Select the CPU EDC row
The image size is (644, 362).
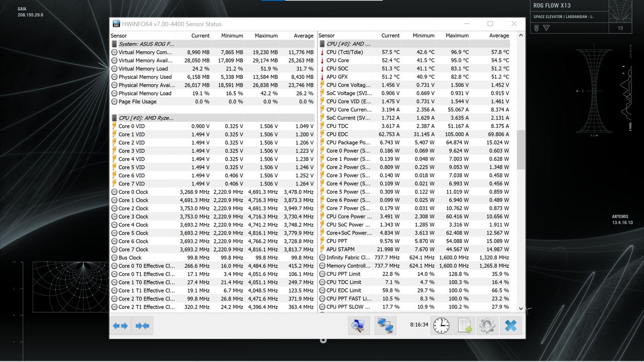414,134
